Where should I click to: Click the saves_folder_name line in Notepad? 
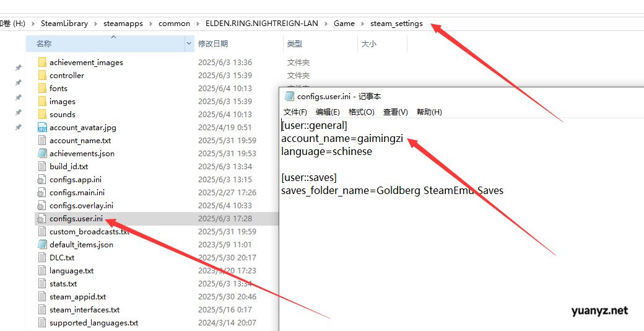392,191
